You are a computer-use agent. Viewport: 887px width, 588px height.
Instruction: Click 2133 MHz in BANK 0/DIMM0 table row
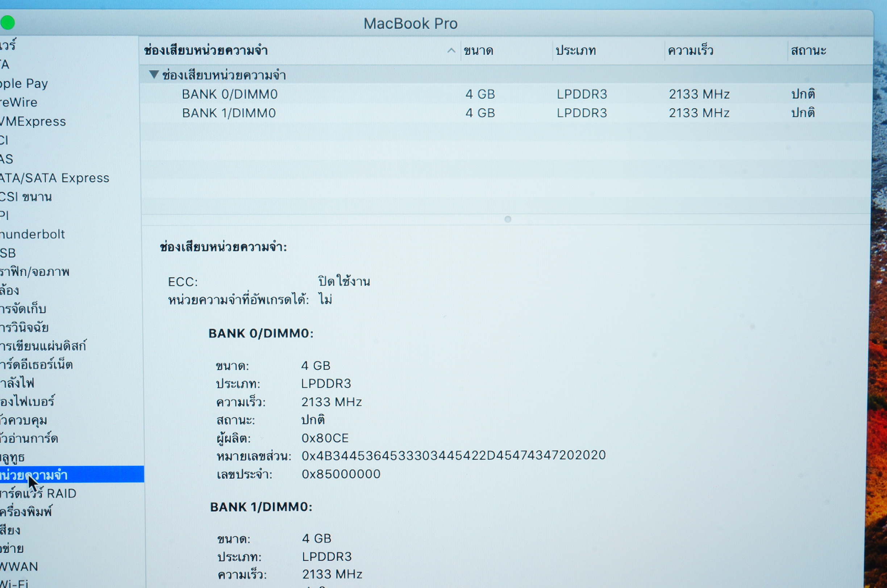click(x=699, y=94)
